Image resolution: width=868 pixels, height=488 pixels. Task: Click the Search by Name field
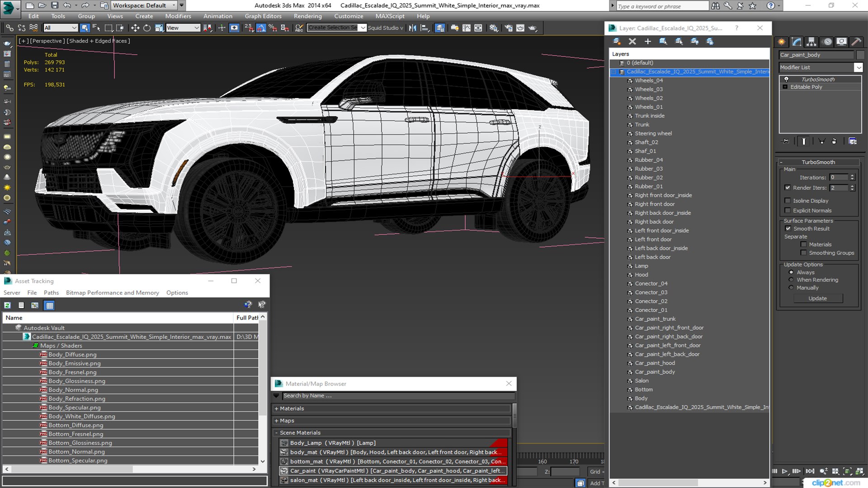point(398,396)
